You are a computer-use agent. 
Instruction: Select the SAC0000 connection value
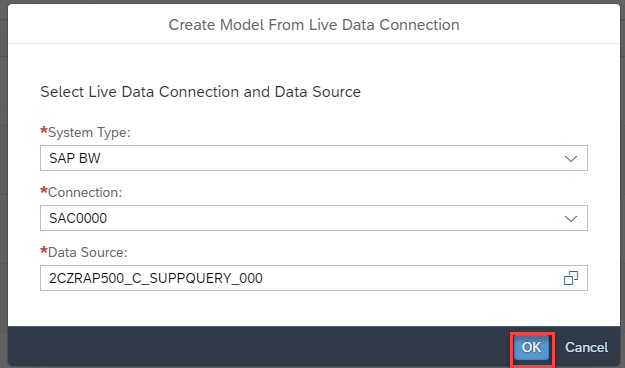pyautogui.click(x=78, y=218)
